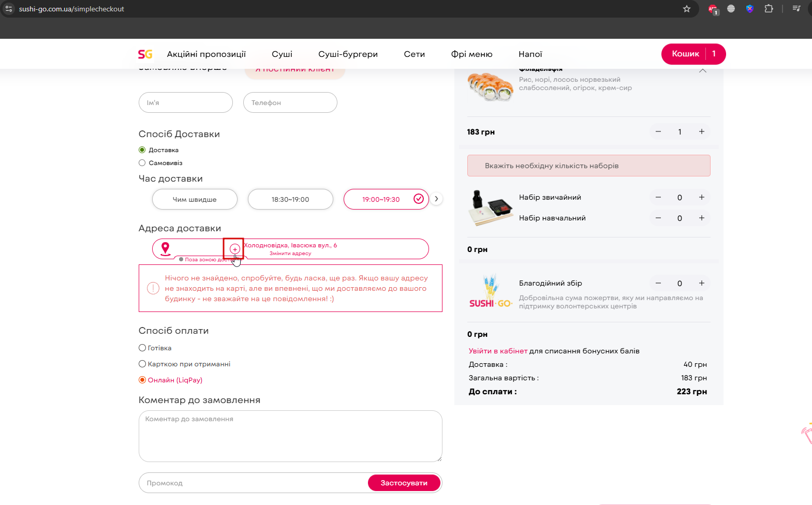
Task: Apply promo code with Застосувати button
Action: click(404, 483)
